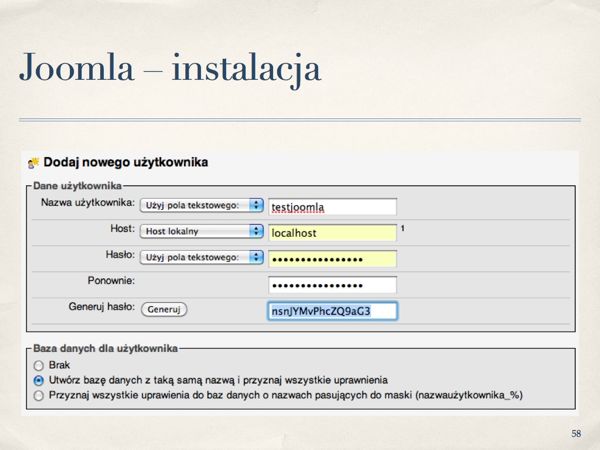Select the 'Brak' radio option
The height and width of the screenshot is (450, 600).
38,365
